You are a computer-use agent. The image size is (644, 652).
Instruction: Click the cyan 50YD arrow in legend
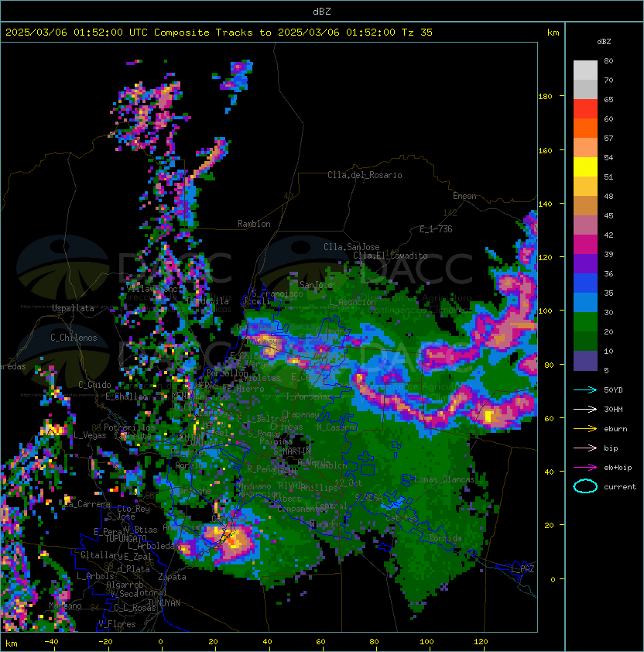coord(585,389)
